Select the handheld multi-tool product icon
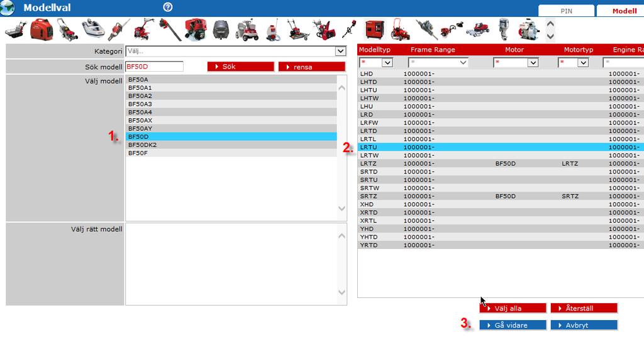 coord(349,29)
